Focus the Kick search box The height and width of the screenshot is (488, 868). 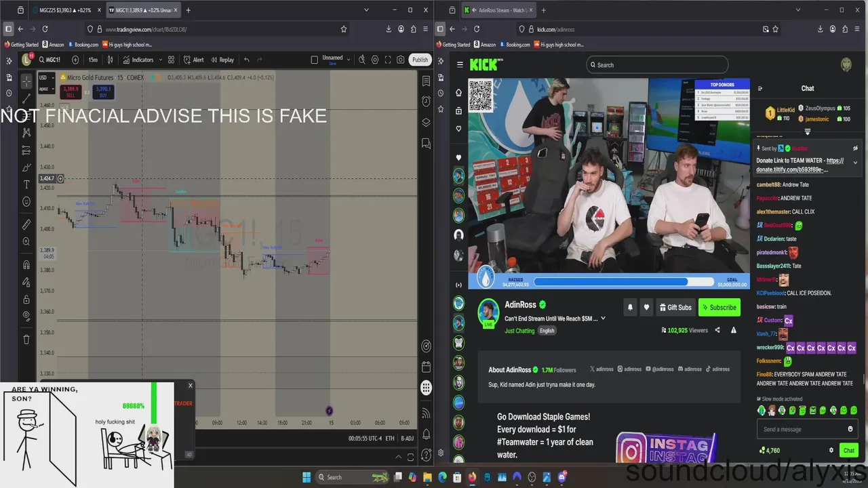[657, 65]
